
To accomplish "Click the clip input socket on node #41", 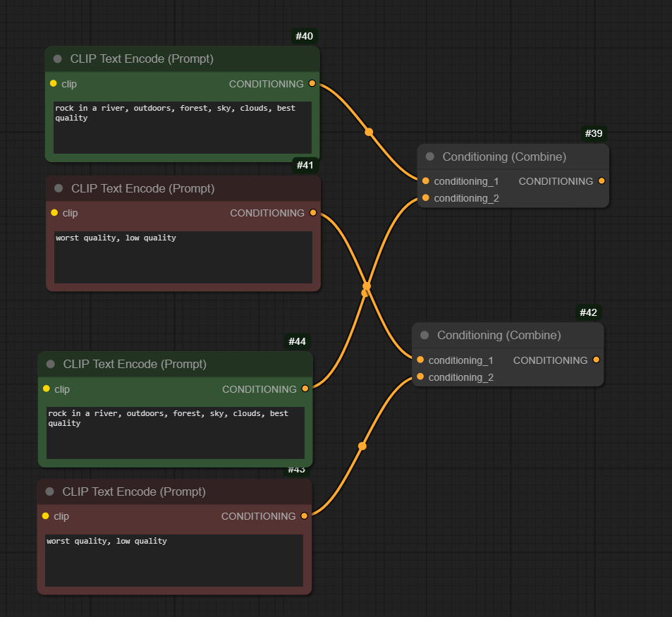I will click(x=54, y=212).
